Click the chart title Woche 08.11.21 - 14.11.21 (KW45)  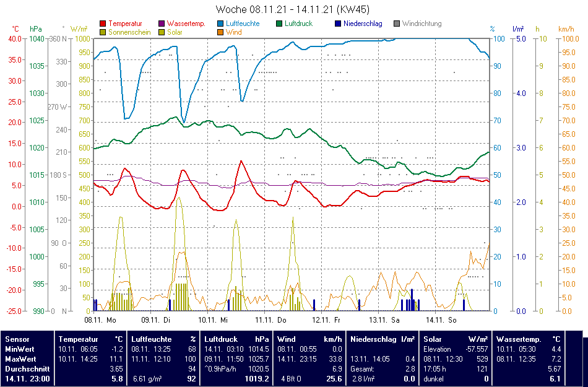293,9
